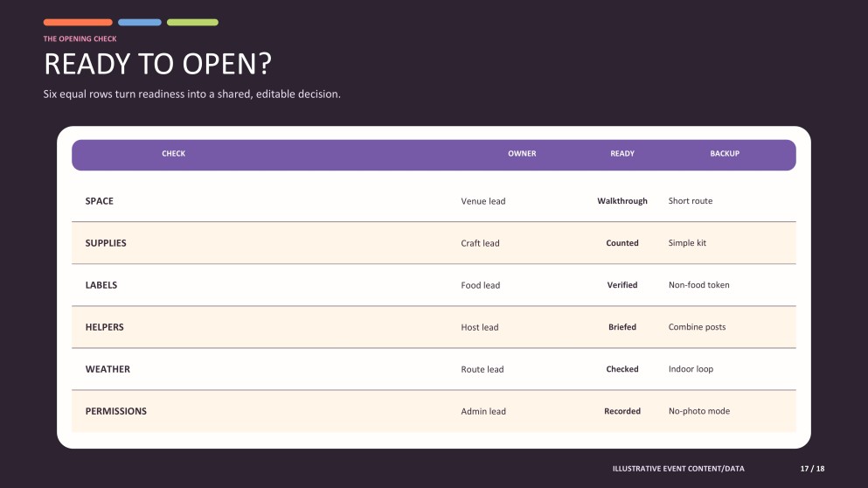868x488 pixels.
Task: Click the 'Food lead' owner cell
Action: click(481, 285)
